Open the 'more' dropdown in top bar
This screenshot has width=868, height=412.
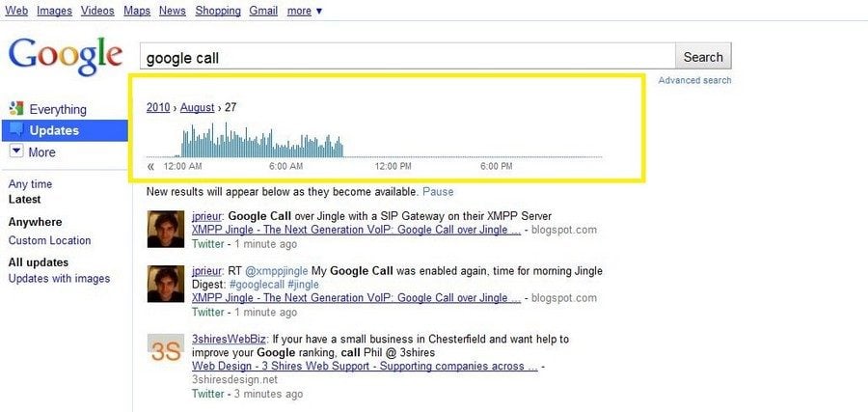(x=305, y=11)
